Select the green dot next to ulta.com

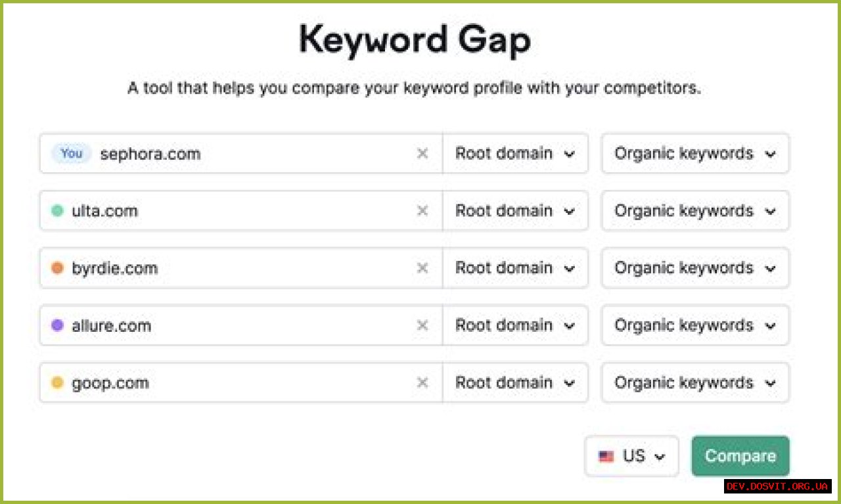pyautogui.click(x=57, y=210)
